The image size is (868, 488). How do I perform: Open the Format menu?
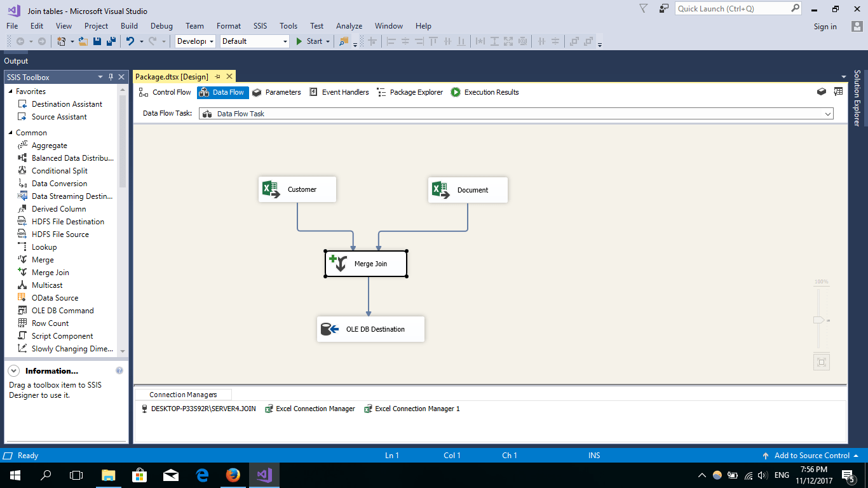tap(229, 26)
